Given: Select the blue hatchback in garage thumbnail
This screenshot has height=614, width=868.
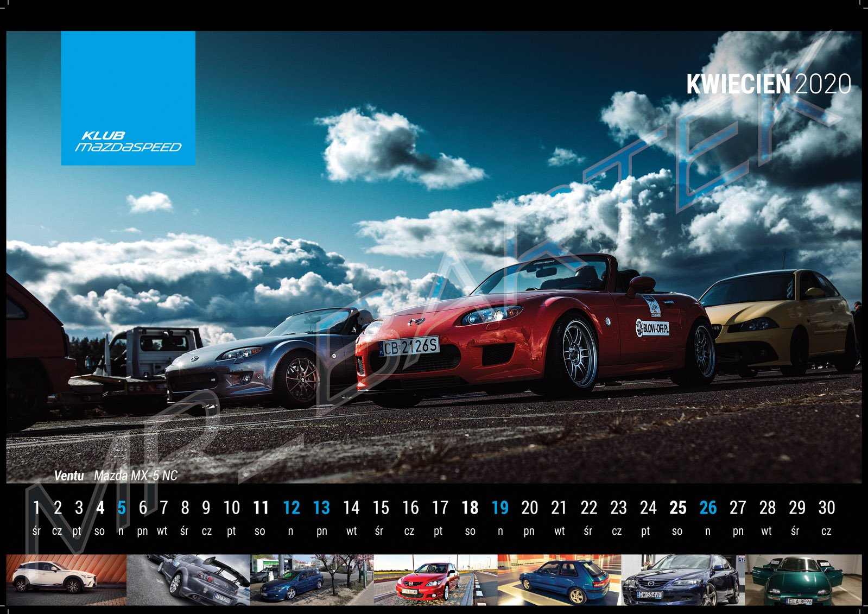Looking at the screenshot, I should tap(559, 579).
